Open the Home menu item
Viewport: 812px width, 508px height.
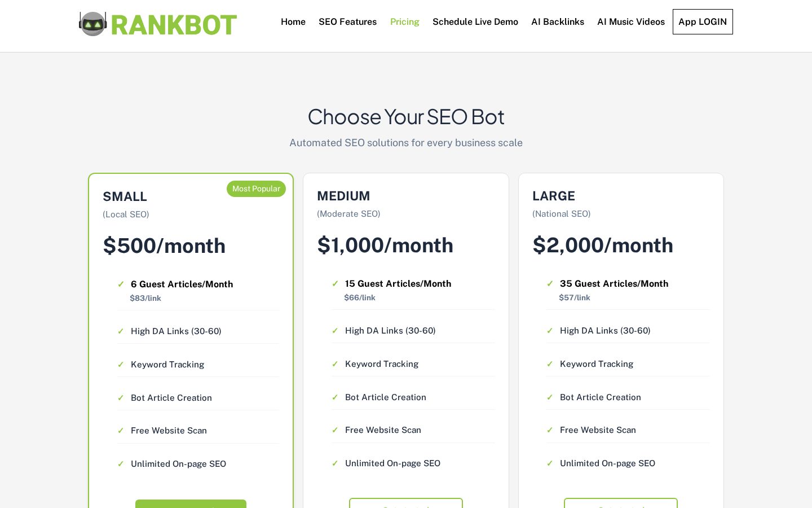(x=293, y=21)
